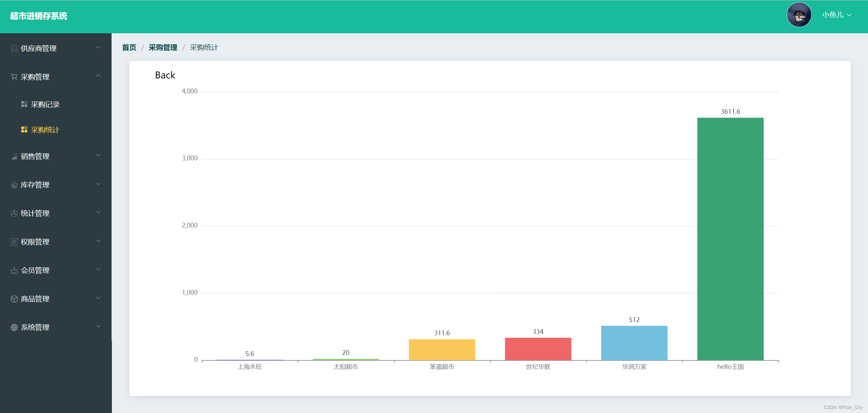Click the 512 bar value label

coord(634,320)
